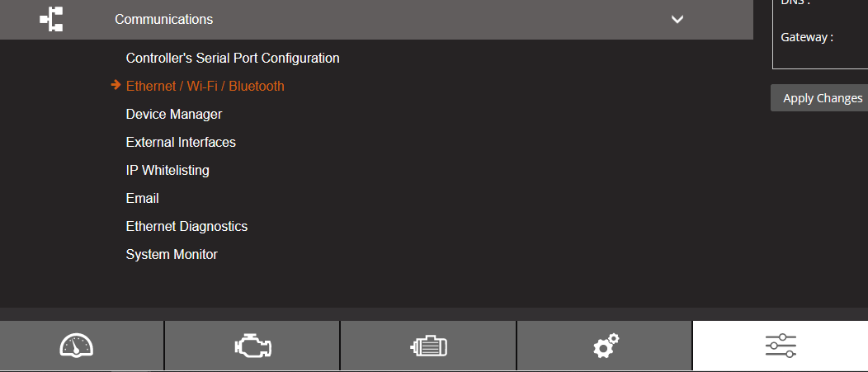Viewport: 868px width, 372px height.
Task: Click the Communications network icon
Action: click(x=51, y=19)
